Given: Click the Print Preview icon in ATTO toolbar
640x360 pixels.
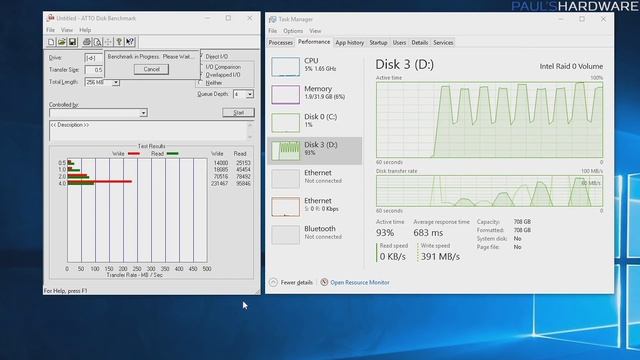Looking at the screenshot, I should pos(97,42).
